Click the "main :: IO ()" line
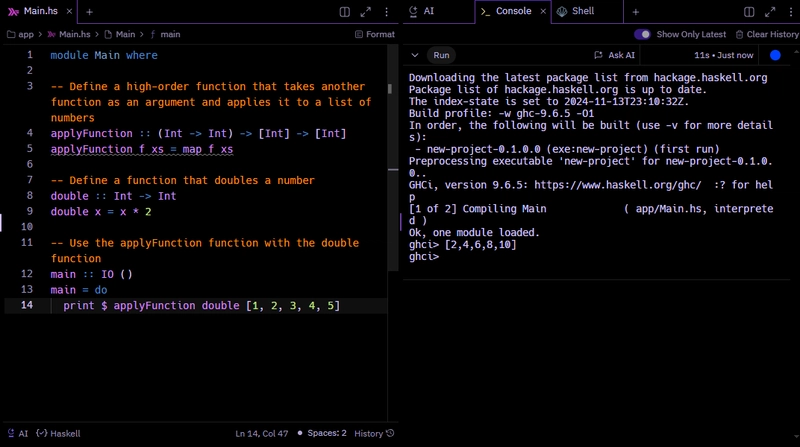Screen dimensions: 800x447 (x=91, y=274)
